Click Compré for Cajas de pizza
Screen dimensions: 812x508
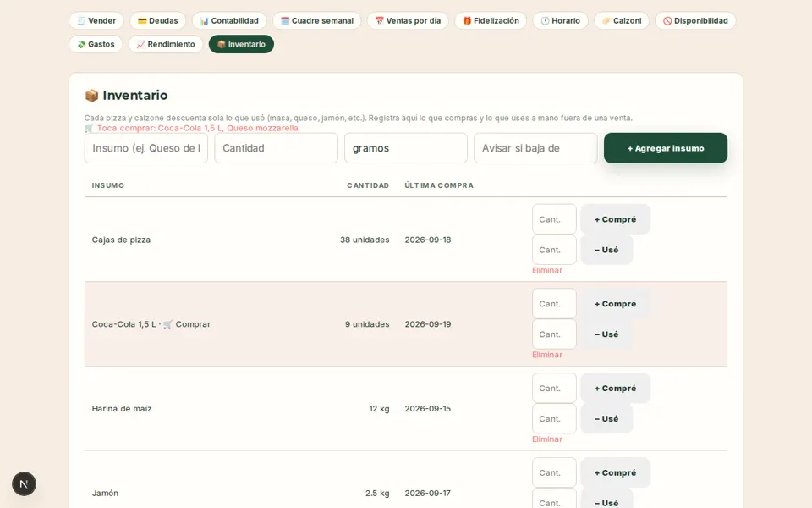pos(615,219)
